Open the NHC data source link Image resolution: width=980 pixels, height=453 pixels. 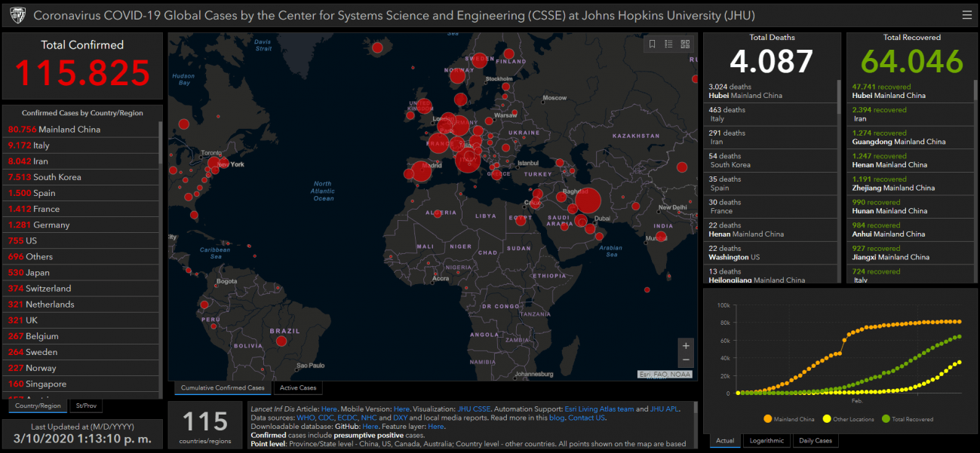point(370,418)
